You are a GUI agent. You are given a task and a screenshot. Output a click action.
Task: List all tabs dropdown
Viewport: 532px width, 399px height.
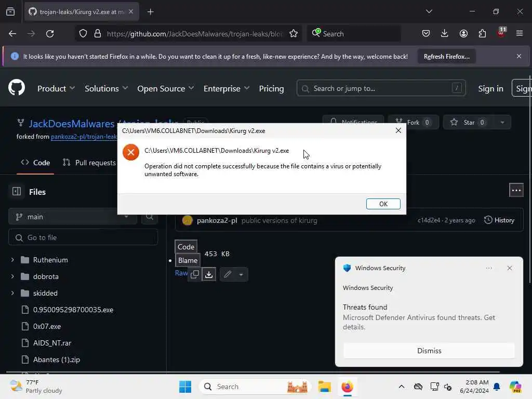pos(429,11)
